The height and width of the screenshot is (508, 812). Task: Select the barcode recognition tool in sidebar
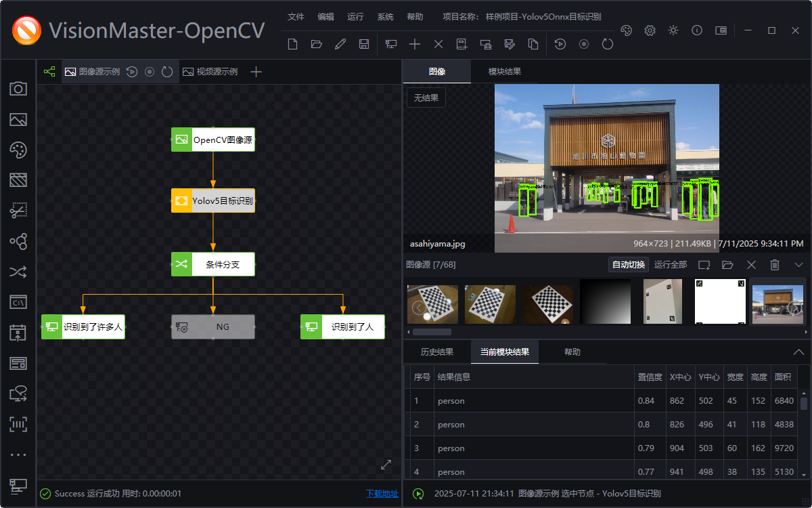coord(18,424)
